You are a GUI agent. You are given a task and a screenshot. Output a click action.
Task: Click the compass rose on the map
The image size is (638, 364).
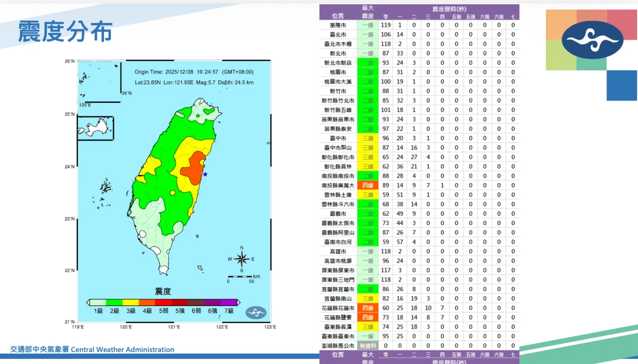(241, 259)
